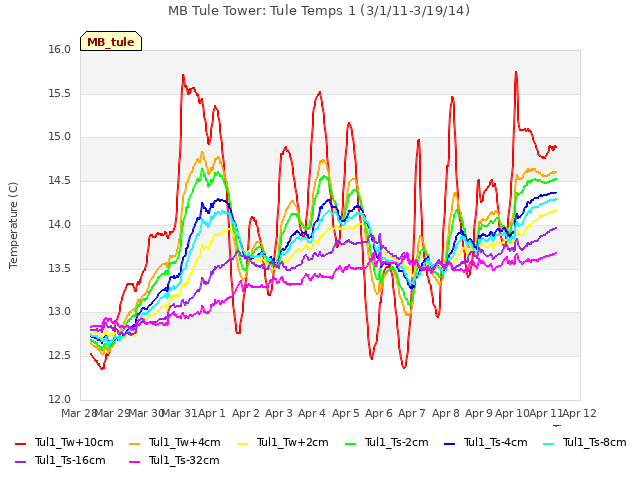Click the MB_tule label box
This screenshot has width=640, height=480.
pyautogui.click(x=111, y=41)
